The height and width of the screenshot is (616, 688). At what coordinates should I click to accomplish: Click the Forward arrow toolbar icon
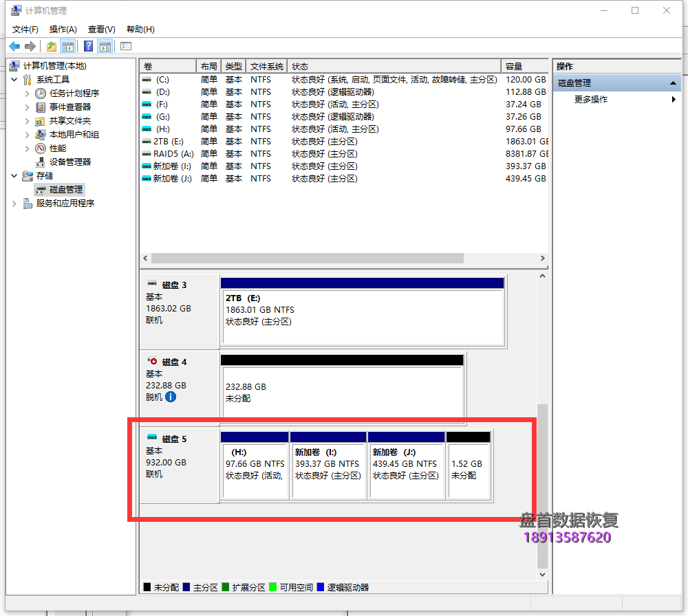point(30,46)
